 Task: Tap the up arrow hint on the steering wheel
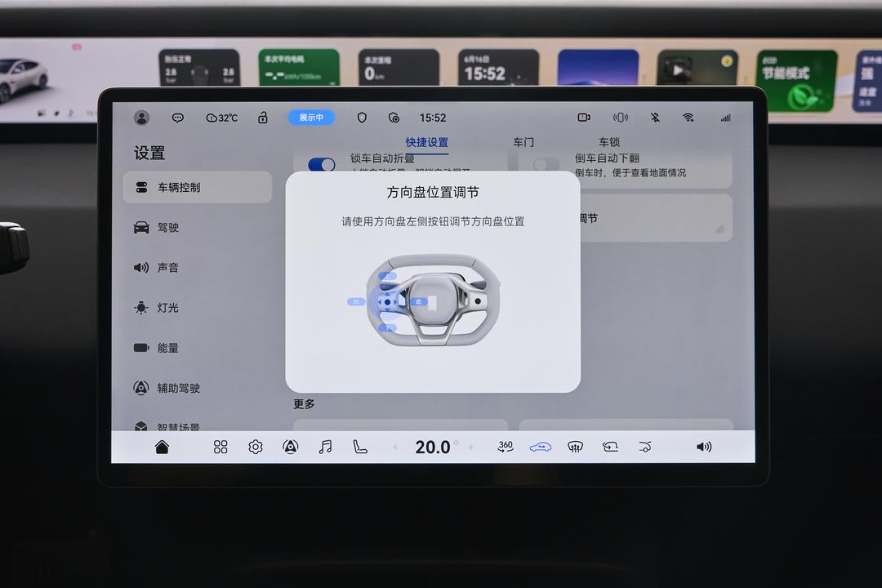387,276
